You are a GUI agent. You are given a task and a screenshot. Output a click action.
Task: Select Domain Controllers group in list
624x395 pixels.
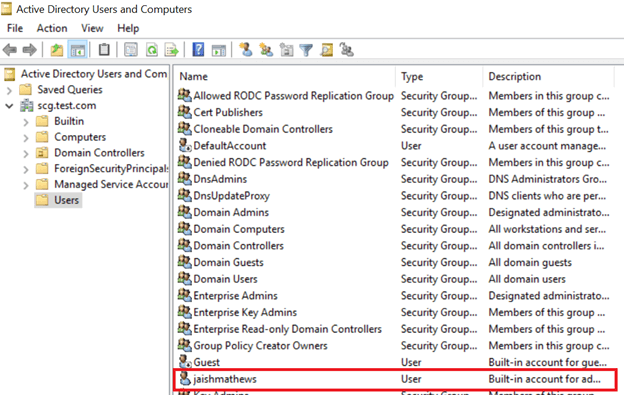[x=238, y=246]
